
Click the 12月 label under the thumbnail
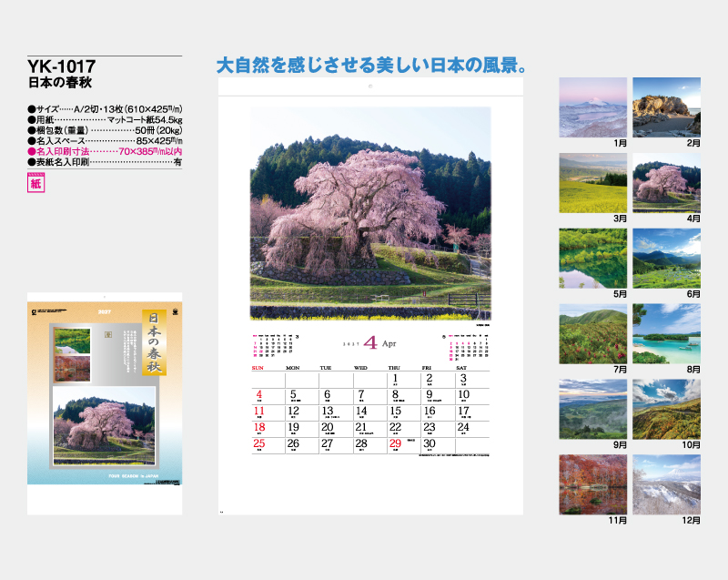(x=691, y=521)
